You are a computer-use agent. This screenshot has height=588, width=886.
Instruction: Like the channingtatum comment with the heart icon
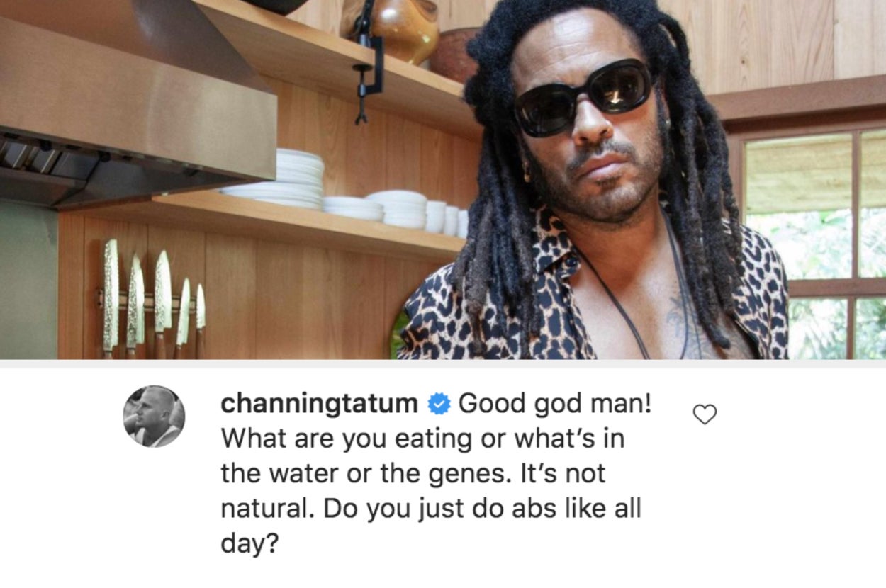point(705,414)
